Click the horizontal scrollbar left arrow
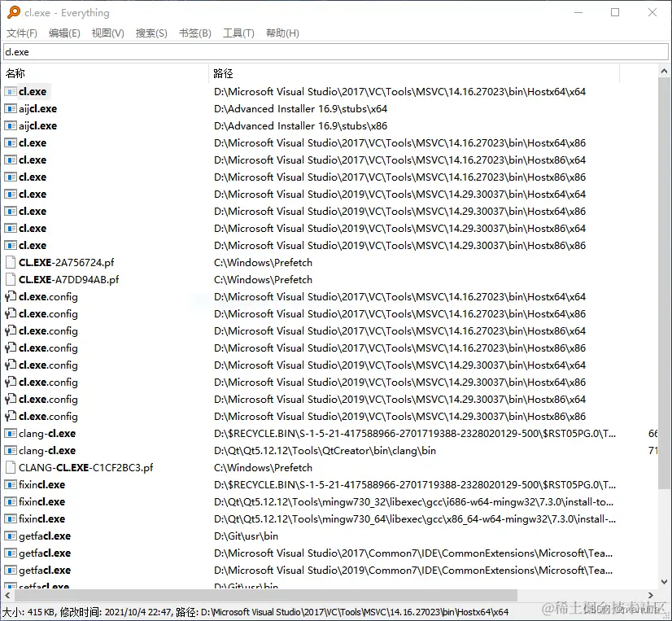672x621 pixels. (7, 595)
